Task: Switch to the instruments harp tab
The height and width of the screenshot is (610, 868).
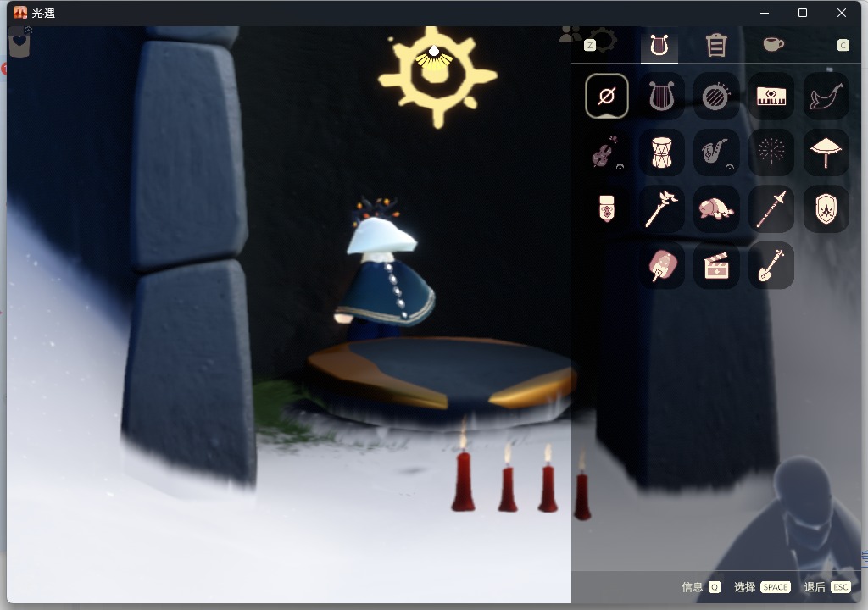Action: 659,46
